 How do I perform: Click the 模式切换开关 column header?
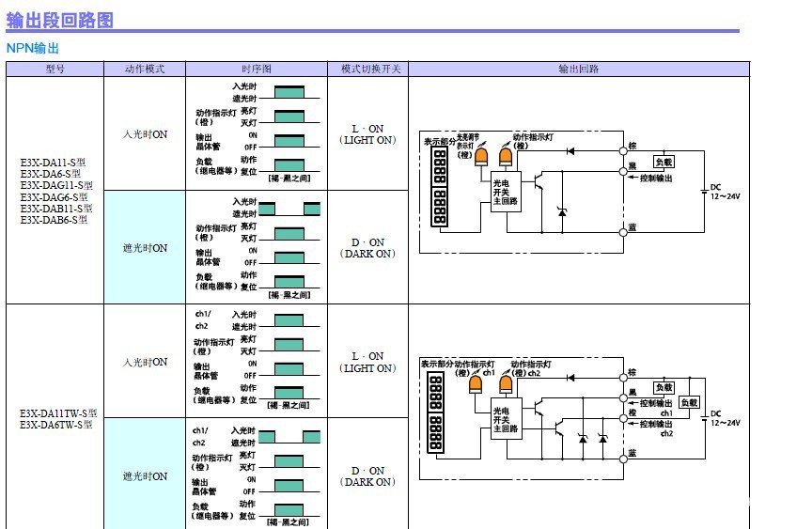click(367, 70)
